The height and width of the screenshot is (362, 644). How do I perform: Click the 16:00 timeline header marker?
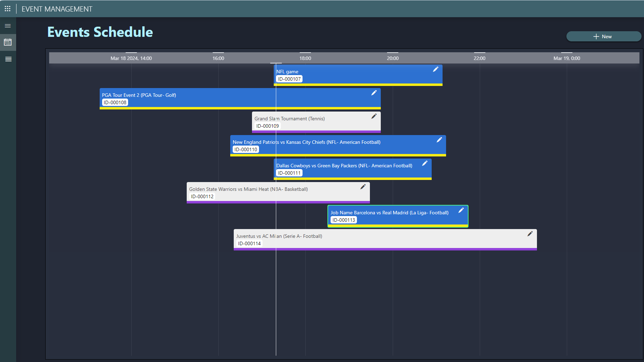click(218, 58)
